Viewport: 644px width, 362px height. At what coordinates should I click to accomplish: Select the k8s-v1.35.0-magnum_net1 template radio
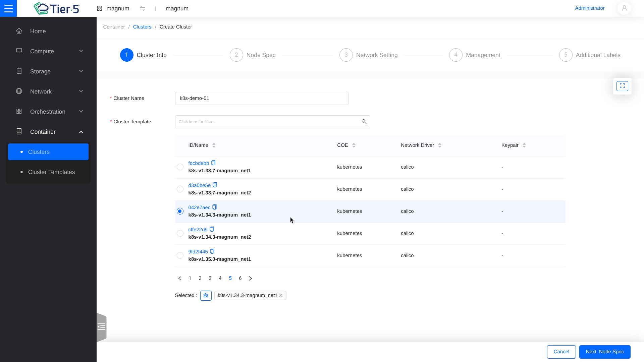180,255
